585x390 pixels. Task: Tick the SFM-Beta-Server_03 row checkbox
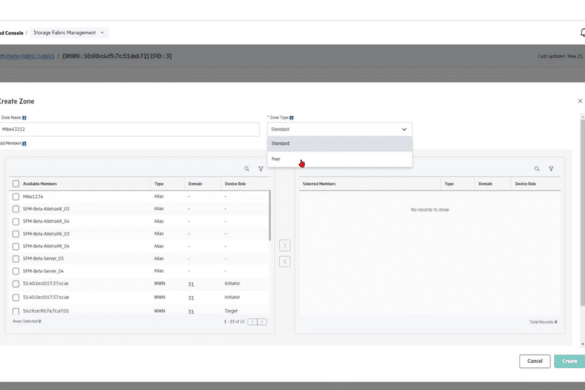[16, 259]
